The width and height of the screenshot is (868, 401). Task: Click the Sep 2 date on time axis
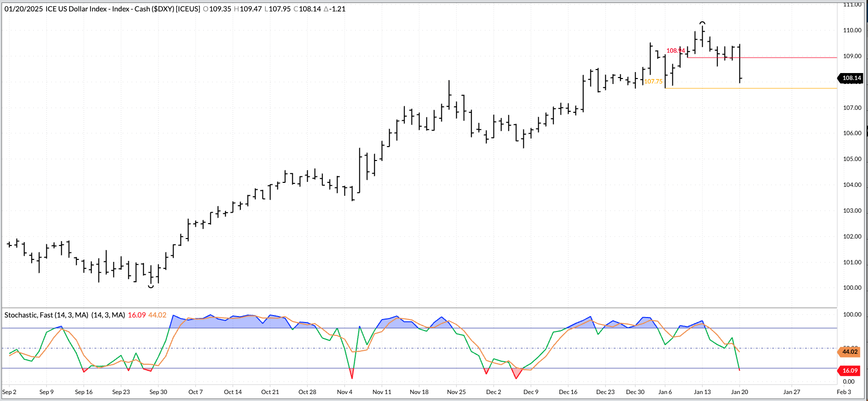click(x=9, y=392)
